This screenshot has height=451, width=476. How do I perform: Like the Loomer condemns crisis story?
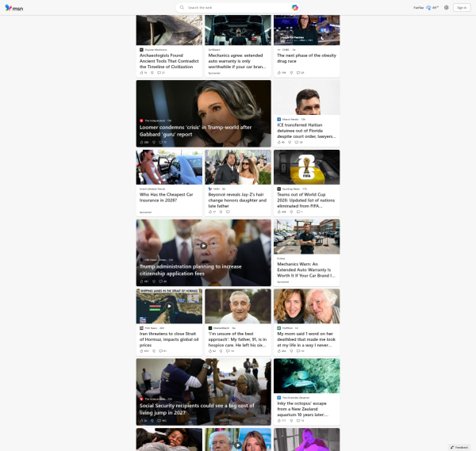point(141,142)
